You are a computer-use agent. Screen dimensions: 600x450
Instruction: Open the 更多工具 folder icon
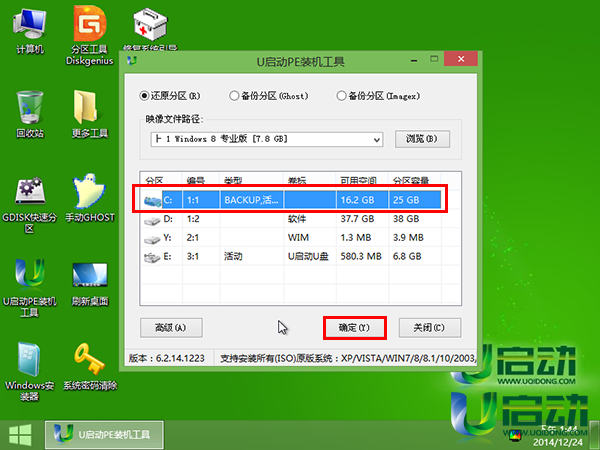pos(89,114)
